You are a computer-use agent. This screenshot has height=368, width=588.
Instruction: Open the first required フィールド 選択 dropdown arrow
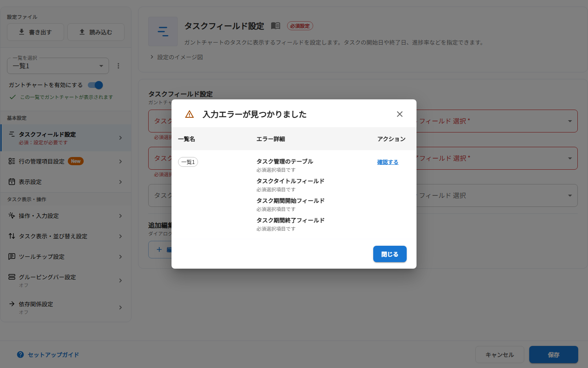(570, 121)
